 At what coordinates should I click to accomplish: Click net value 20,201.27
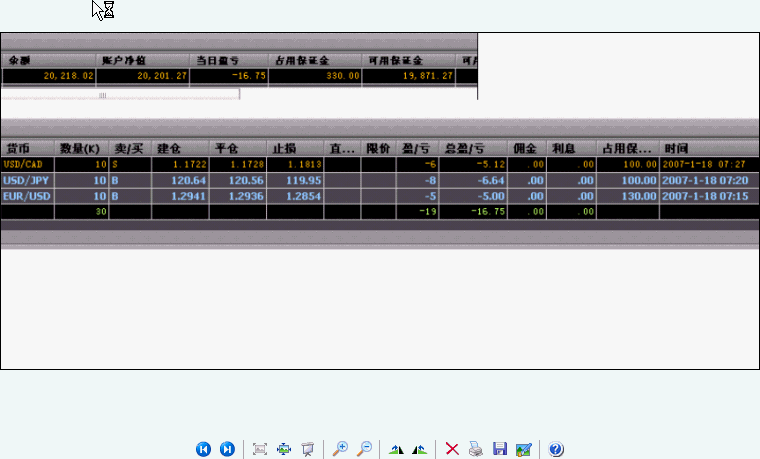pos(162,76)
